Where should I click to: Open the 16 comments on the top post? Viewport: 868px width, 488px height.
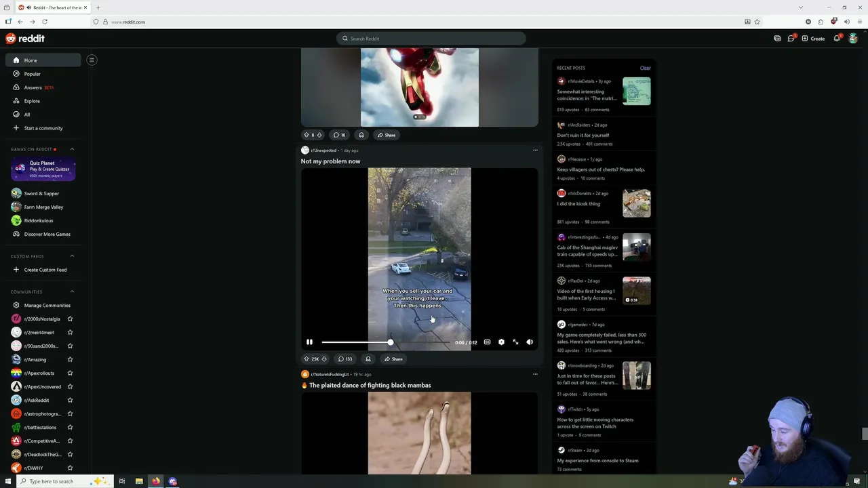(339, 135)
